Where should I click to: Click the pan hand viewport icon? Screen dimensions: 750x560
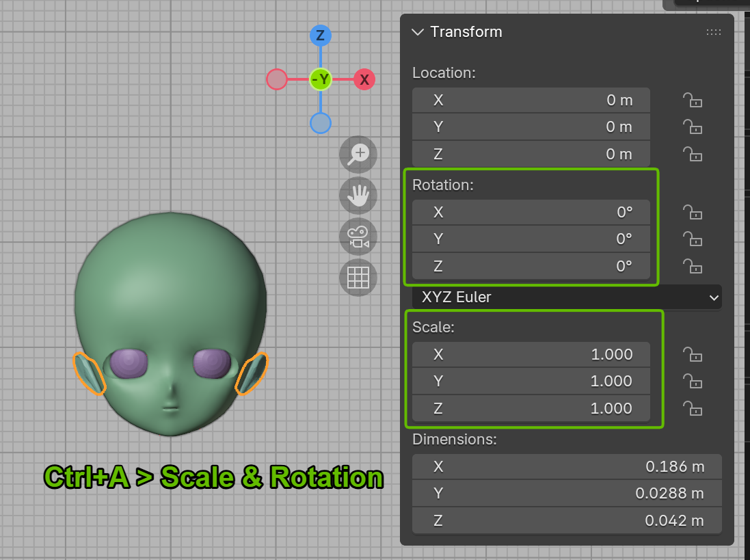(x=358, y=196)
